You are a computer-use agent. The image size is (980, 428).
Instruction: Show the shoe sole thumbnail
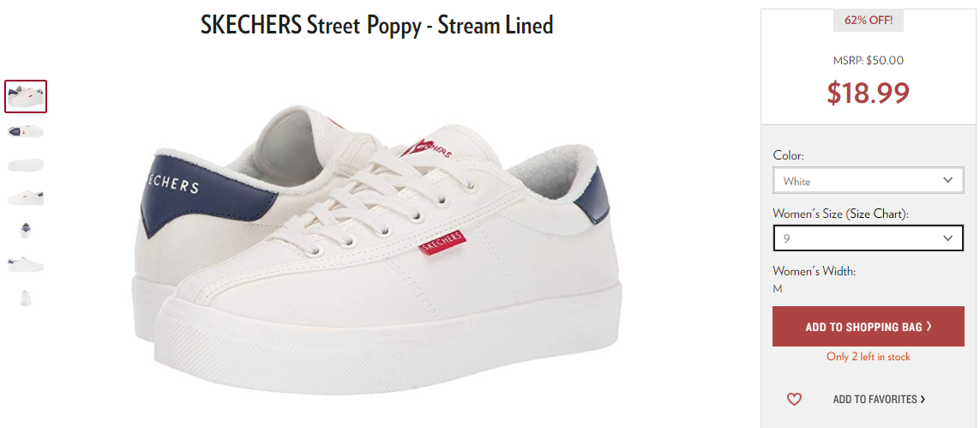pyautogui.click(x=26, y=165)
